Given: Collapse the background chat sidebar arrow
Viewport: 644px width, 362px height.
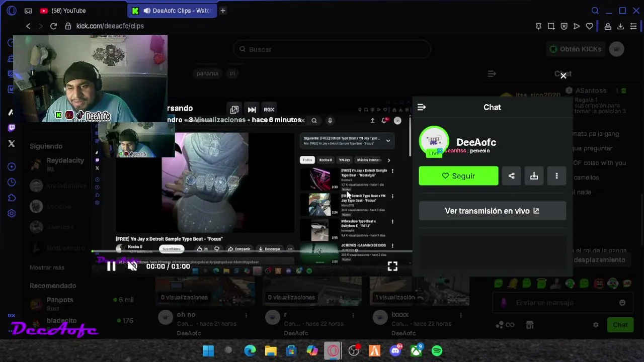Looking at the screenshot, I should pos(492,74).
